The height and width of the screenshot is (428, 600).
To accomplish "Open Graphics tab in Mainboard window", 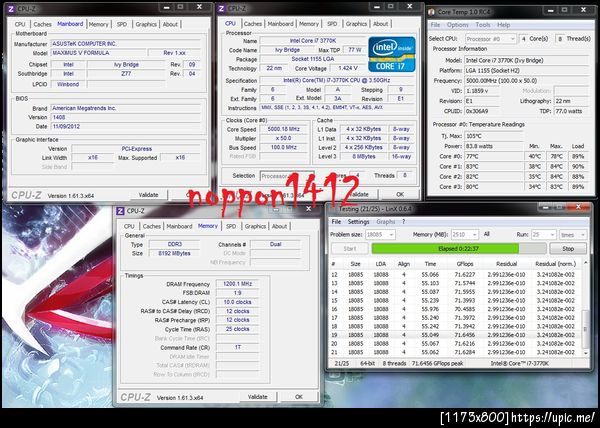I will click(x=146, y=24).
